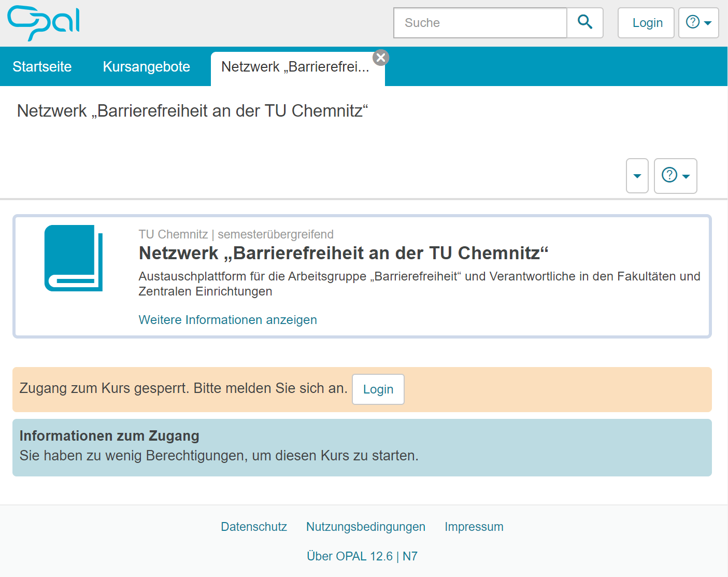This screenshot has height=577, width=728.
Task: Click the text TU Chemnitz | semesterübergreifend
Action: click(236, 234)
